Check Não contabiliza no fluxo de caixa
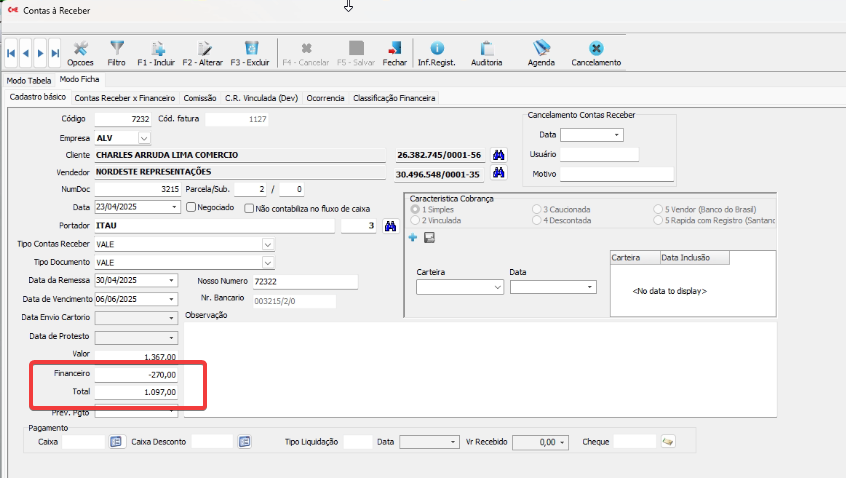Viewport: 846px width, 478px height. (x=250, y=208)
